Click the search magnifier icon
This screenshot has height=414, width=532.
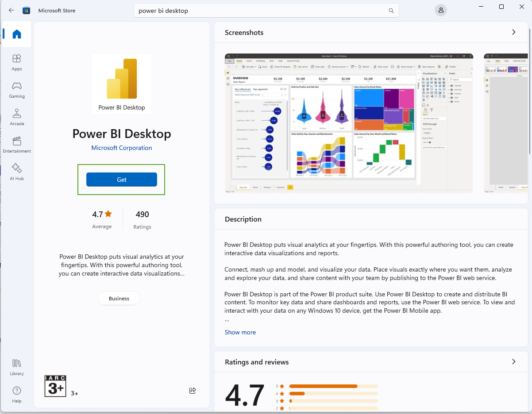click(391, 11)
